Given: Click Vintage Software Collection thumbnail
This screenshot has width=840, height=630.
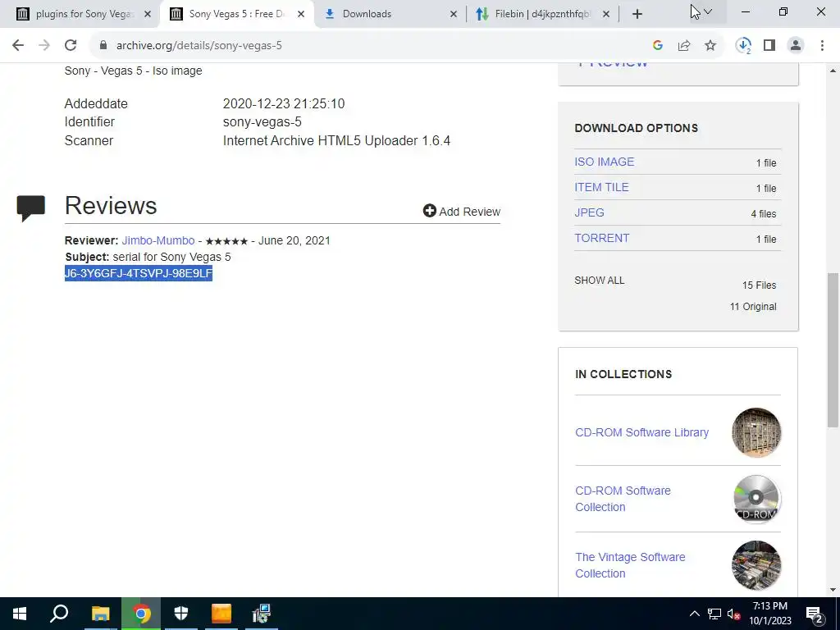Looking at the screenshot, I should click(756, 565).
